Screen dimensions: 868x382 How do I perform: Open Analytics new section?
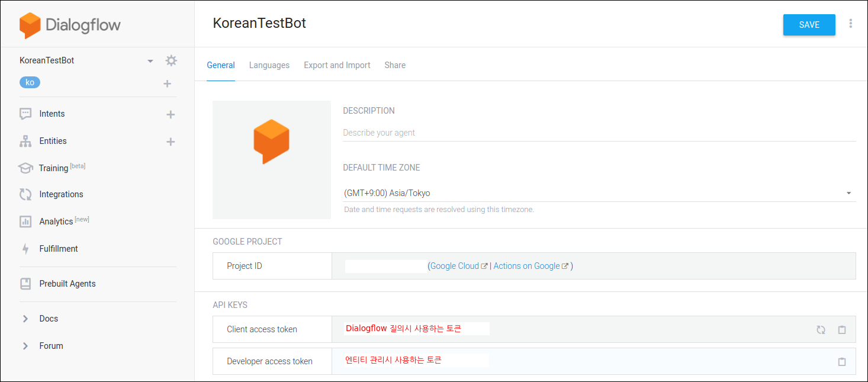coord(64,221)
